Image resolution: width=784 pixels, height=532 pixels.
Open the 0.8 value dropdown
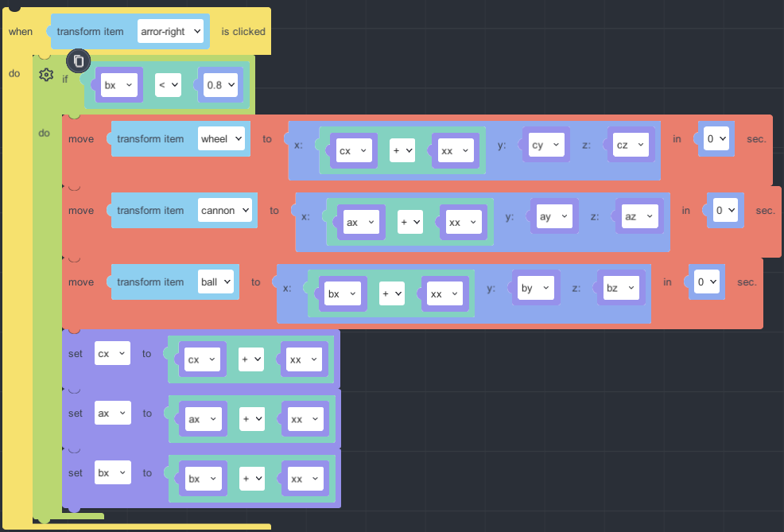pyautogui.click(x=220, y=85)
